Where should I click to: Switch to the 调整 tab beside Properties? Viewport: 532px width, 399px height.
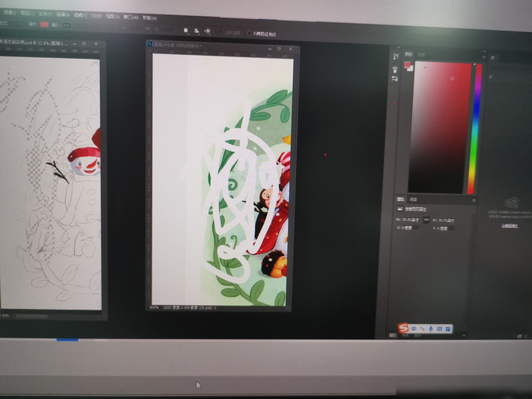pyautogui.click(x=413, y=199)
